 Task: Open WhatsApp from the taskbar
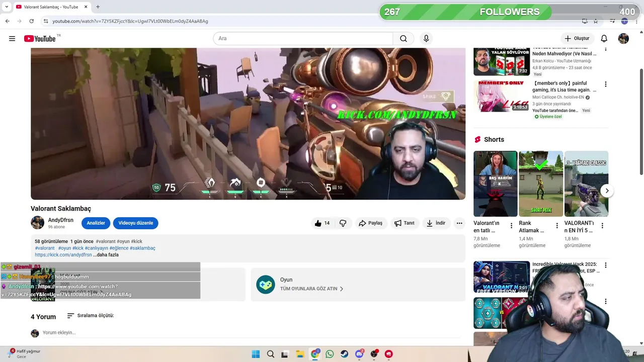330,354
